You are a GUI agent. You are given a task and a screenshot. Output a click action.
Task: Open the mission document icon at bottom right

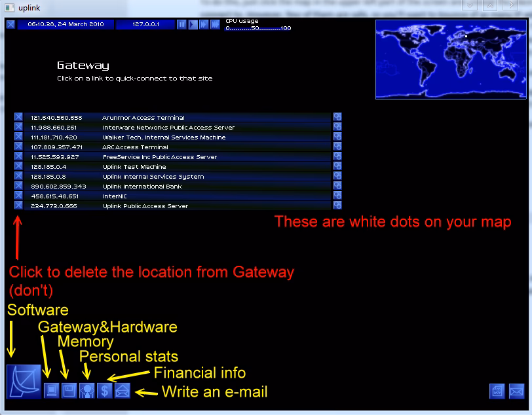click(x=497, y=391)
